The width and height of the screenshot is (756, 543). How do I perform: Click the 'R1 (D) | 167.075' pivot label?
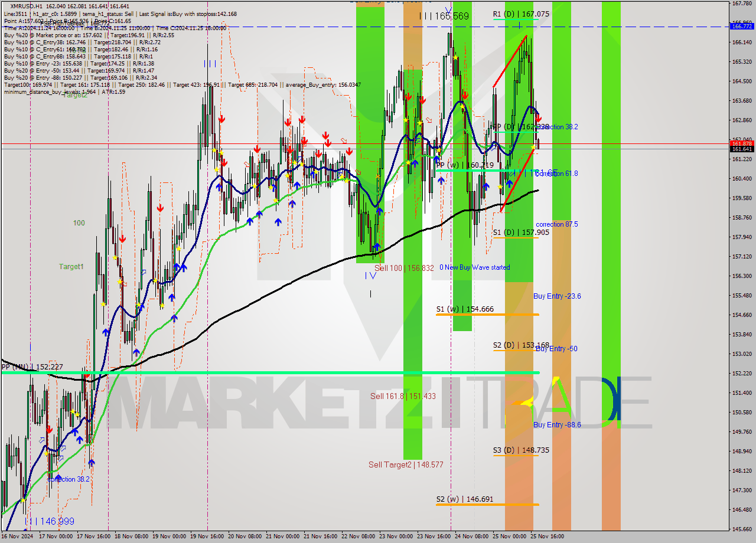click(521, 14)
